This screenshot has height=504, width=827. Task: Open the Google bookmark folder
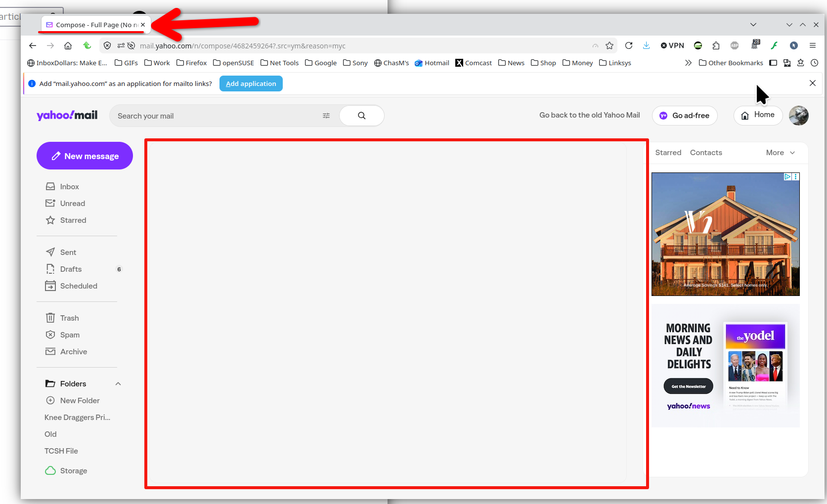click(321, 63)
